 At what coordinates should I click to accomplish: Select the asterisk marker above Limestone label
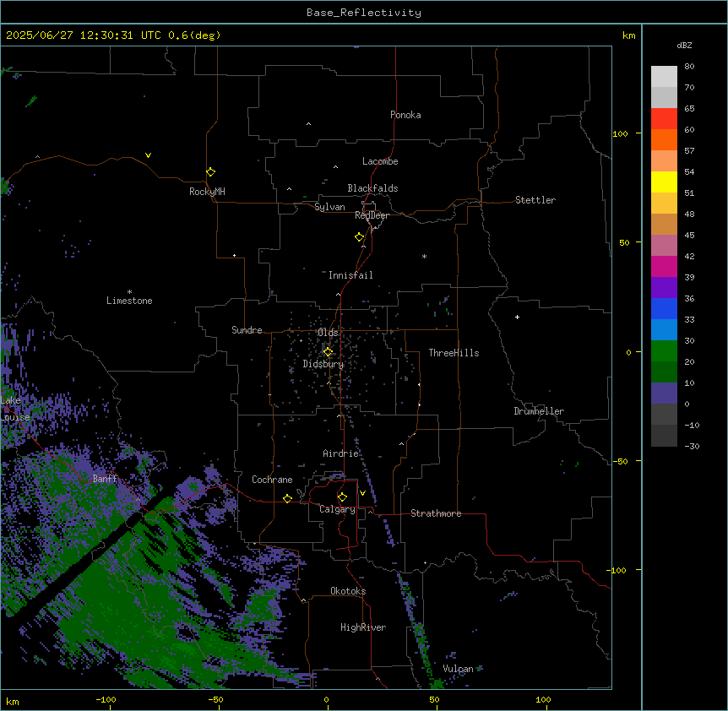[x=129, y=292]
